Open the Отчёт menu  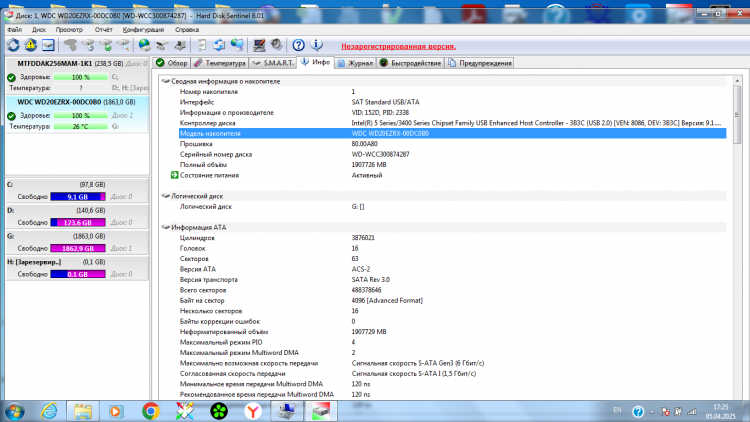click(103, 30)
